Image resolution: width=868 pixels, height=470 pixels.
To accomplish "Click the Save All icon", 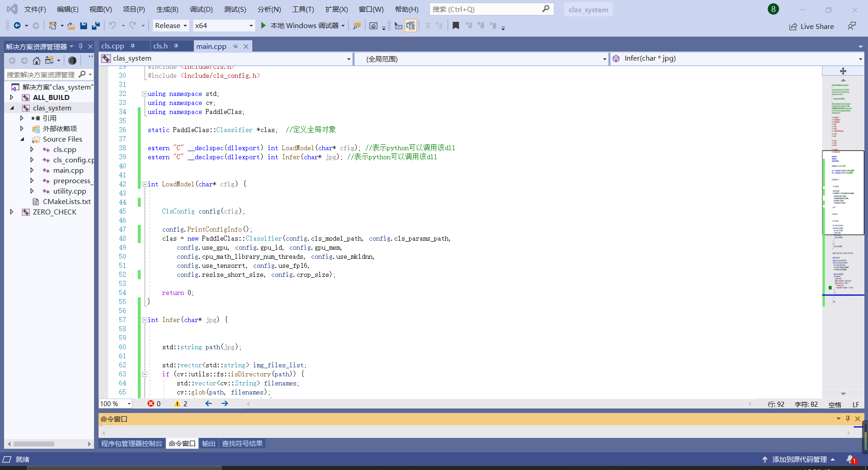I will pos(95,26).
